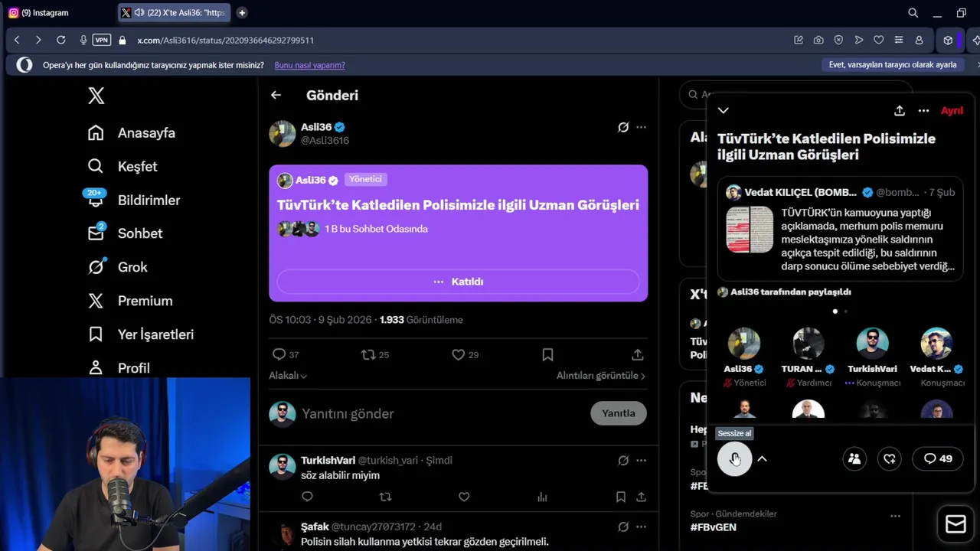Select TurkishVari Konuşmacı avatar in space
The height and width of the screenshot is (551, 980).
point(872,344)
